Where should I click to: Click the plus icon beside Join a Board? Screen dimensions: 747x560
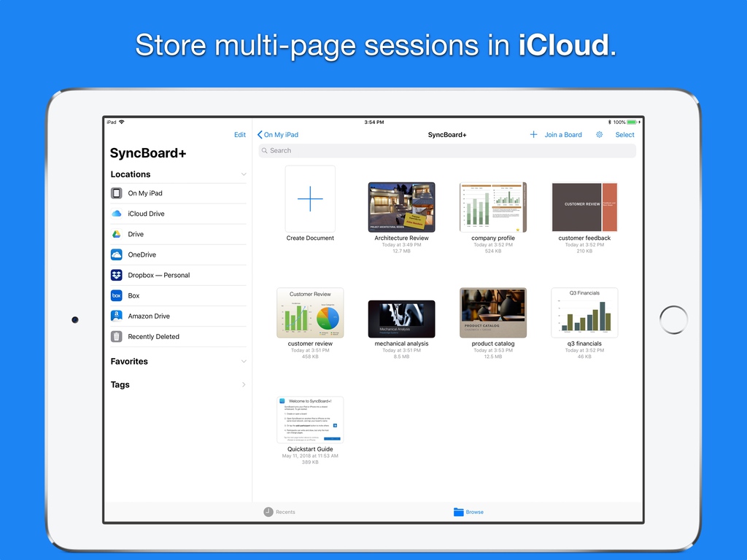click(533, 135)
